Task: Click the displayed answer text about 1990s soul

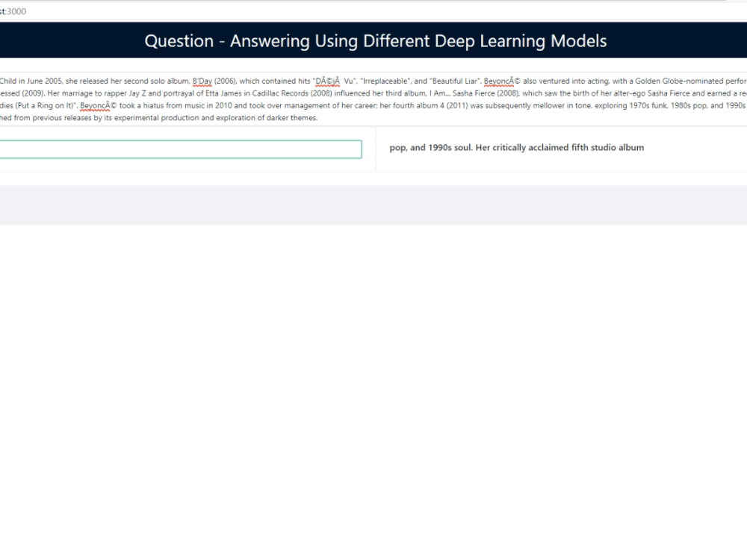Action: click(x=515, y=147)
